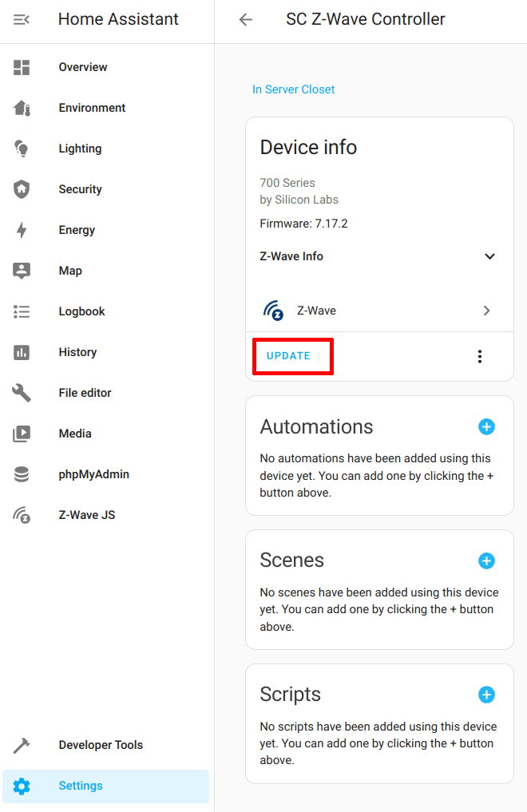Open the Z-Wave JS sidebar icon
Screen dimensions: 527x812
tap(22, 515)
